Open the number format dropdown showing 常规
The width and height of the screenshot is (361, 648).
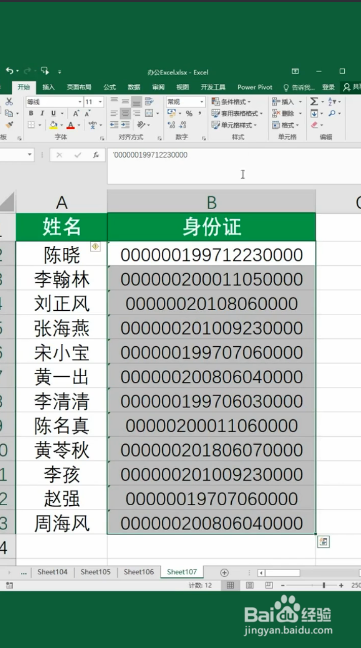coord(201,102)
